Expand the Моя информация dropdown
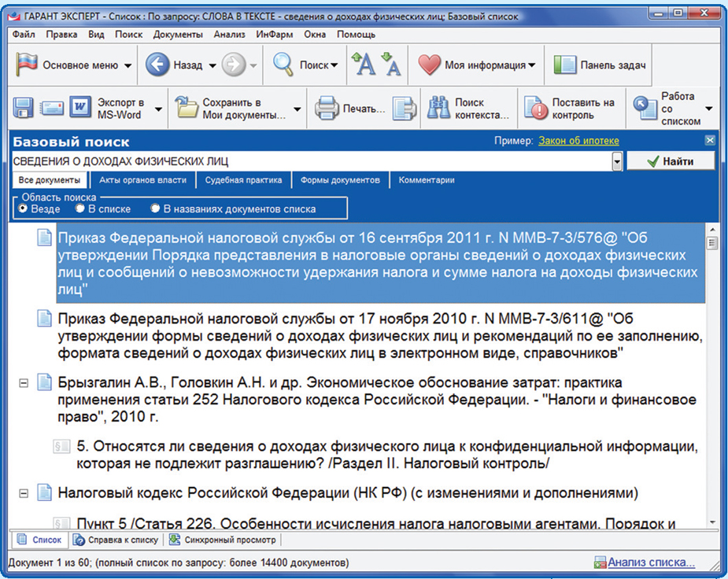Screen dimensions: 728x579 click(x=532, y=65)
